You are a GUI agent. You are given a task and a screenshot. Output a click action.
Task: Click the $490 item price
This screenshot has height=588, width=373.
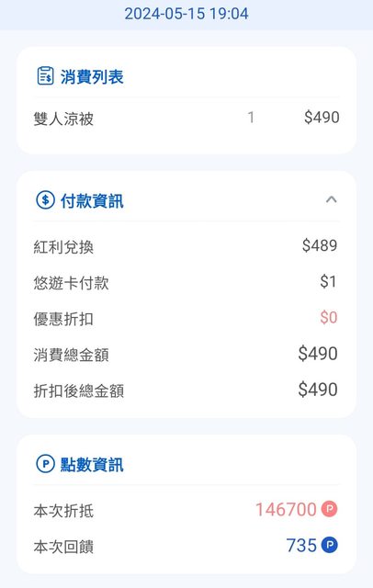tap(322, 118)
